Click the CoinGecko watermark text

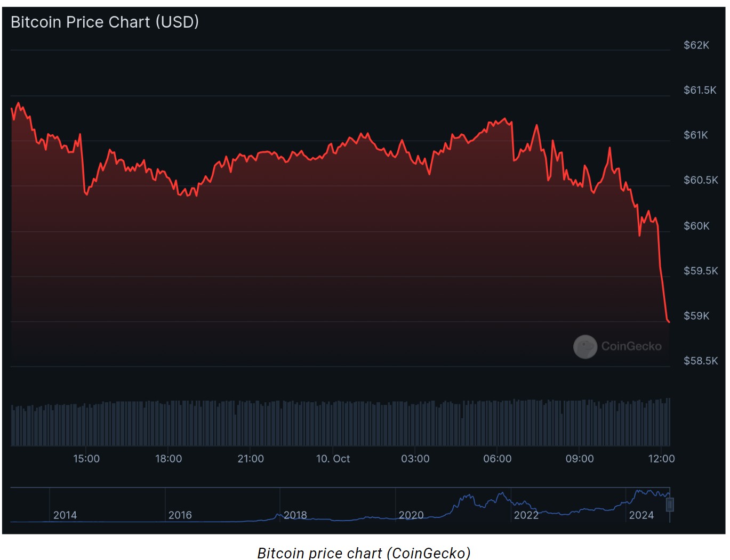tap(631, 346)
